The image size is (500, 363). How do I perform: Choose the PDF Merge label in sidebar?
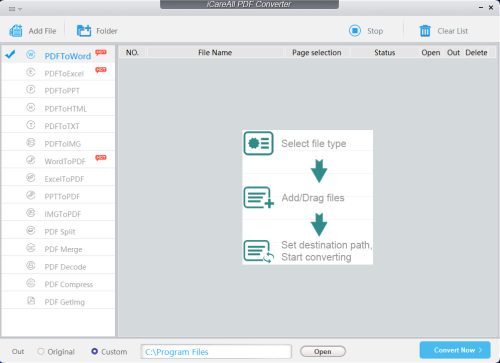coord(63,249)
